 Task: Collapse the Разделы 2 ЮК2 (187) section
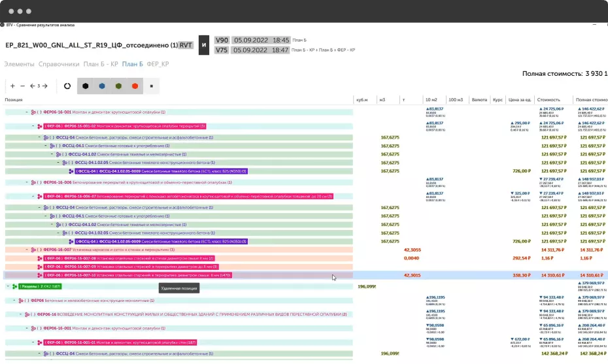[x=7, y=286]
